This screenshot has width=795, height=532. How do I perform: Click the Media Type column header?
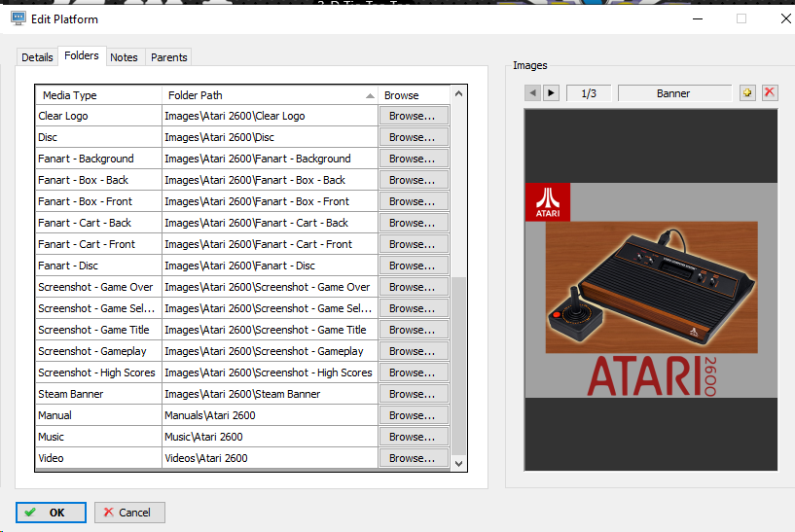pyautogui.click(x=98, y=95)
